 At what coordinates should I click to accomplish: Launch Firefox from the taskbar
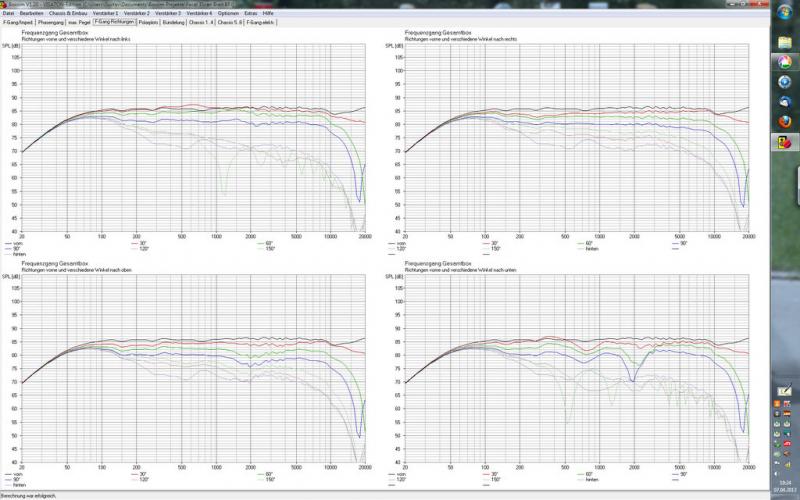tap(785, 121)
